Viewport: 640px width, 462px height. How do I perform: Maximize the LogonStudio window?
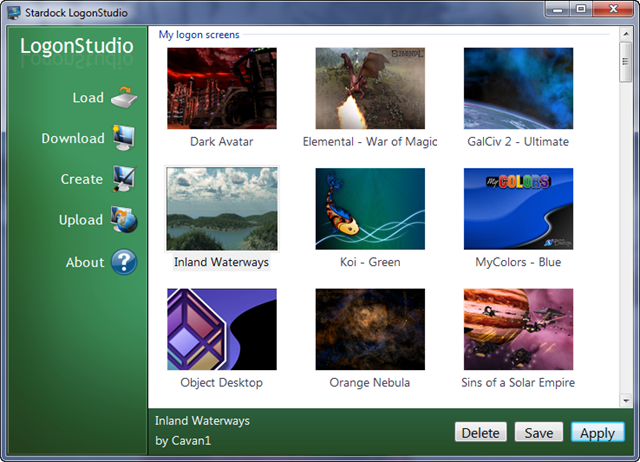pos(581,9)
